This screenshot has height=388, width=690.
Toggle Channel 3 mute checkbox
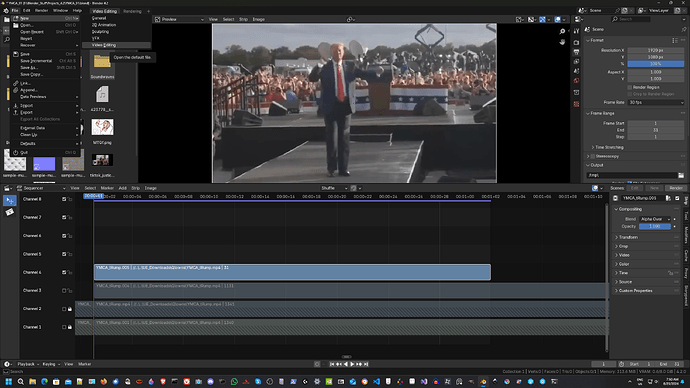tap(64, 291)
